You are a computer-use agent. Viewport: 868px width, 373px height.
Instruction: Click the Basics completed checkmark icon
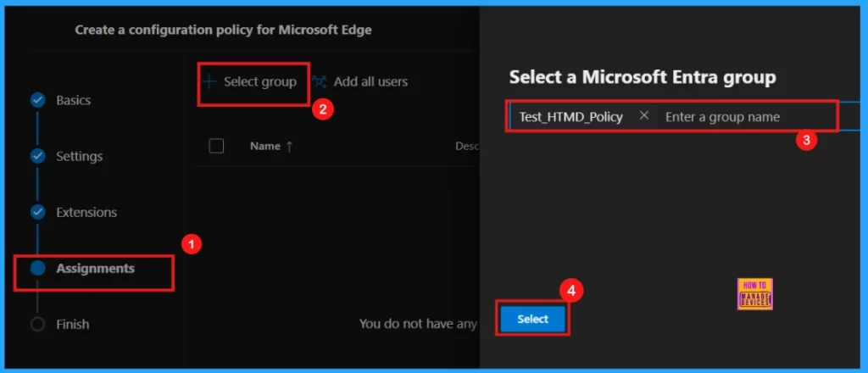[x=37, y=100]
